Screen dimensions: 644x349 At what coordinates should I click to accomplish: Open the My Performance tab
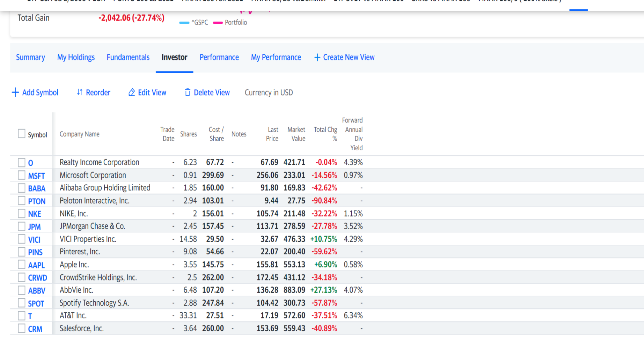pos(276,57)
